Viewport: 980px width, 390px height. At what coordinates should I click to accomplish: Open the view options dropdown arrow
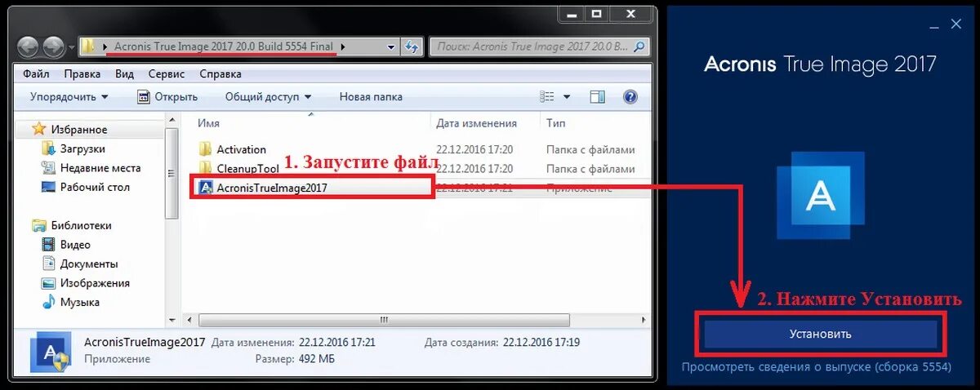568,96
